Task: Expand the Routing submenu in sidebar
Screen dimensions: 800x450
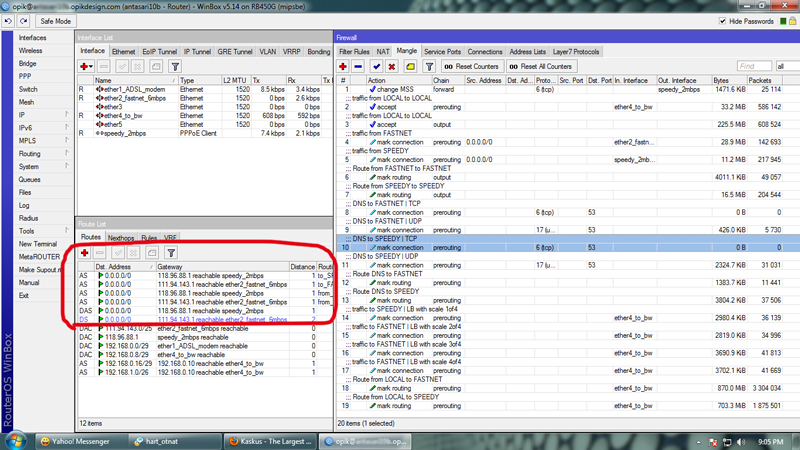Action: pos(30,154)
